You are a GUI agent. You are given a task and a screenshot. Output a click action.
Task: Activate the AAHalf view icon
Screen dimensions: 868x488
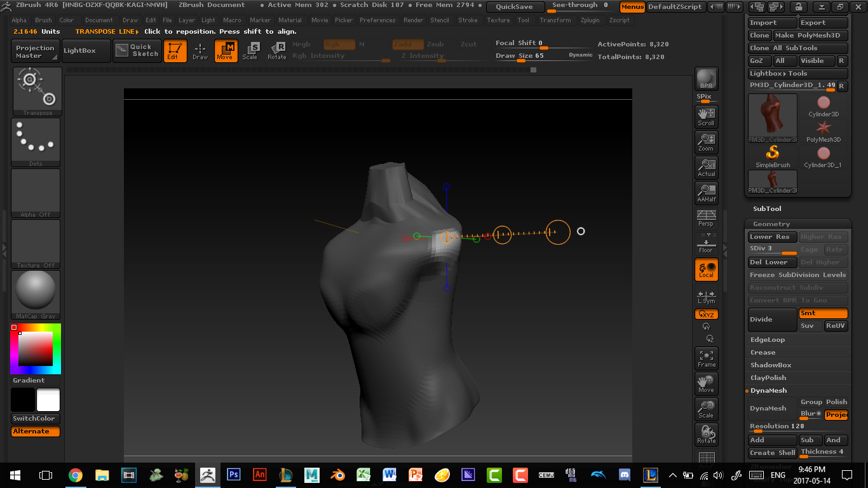[707, 193]
